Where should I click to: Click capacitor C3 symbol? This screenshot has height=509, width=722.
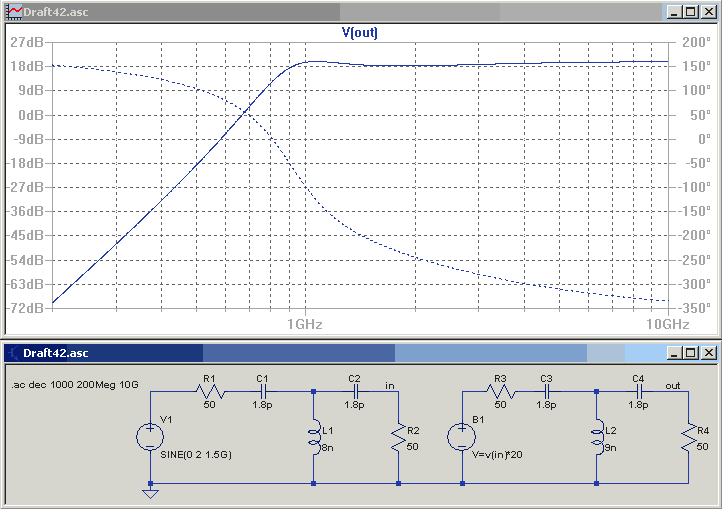click(547, 392)
